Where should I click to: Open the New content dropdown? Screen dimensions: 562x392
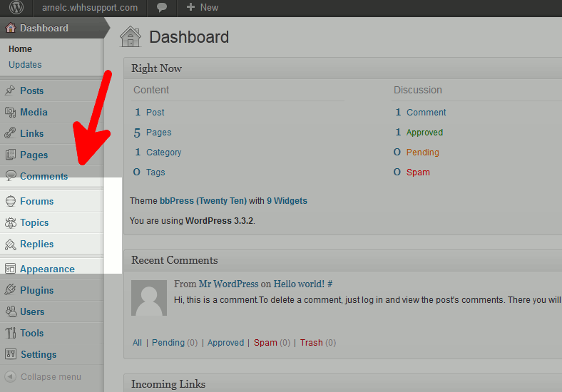202,8
